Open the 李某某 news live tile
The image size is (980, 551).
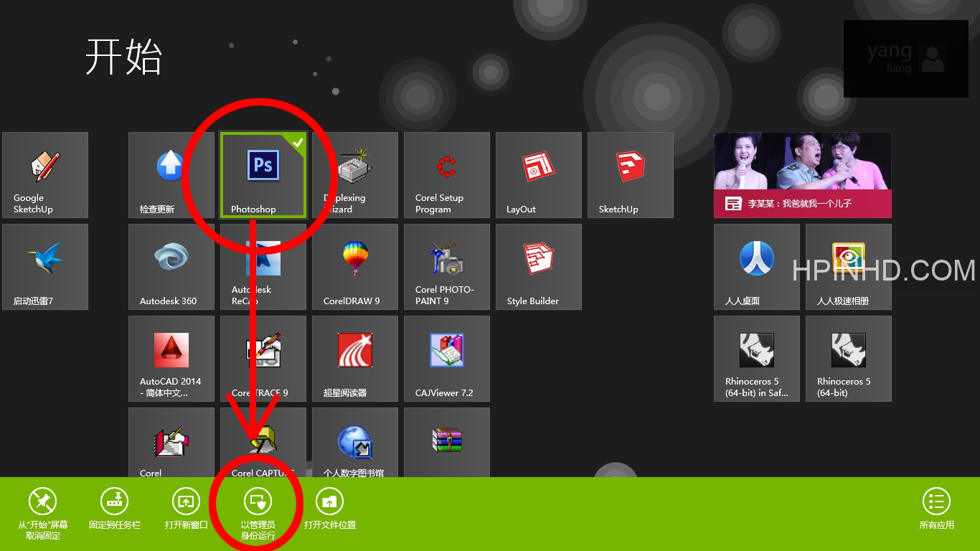click(803, 175)
